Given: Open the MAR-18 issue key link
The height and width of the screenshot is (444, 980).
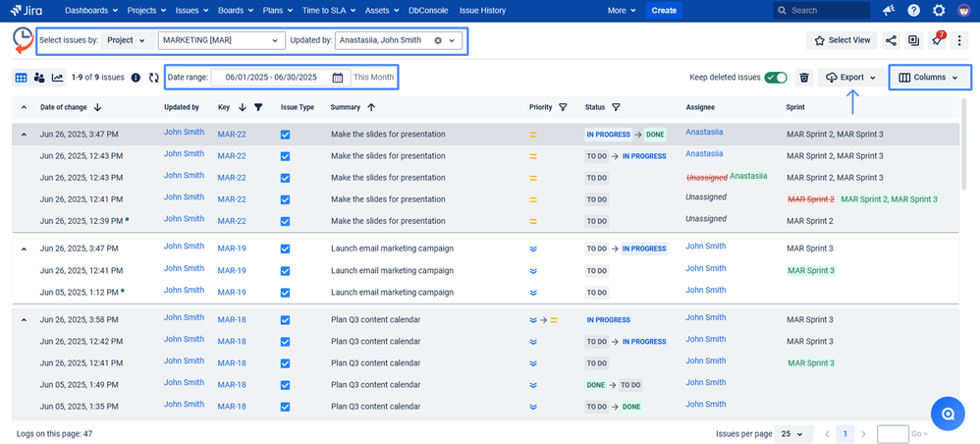Looking at the screenshot, I should coord(232,320).
